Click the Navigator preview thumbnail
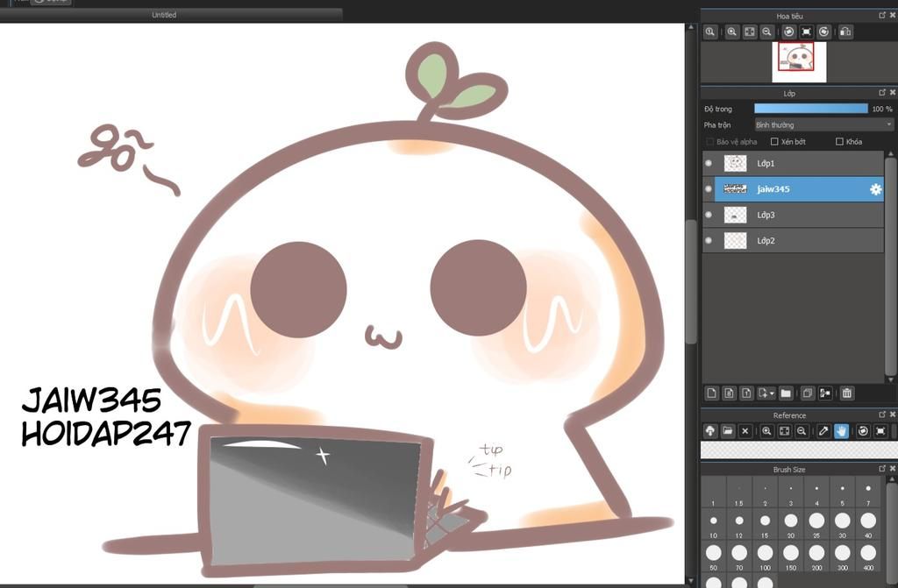 click(x=799, y=62)
